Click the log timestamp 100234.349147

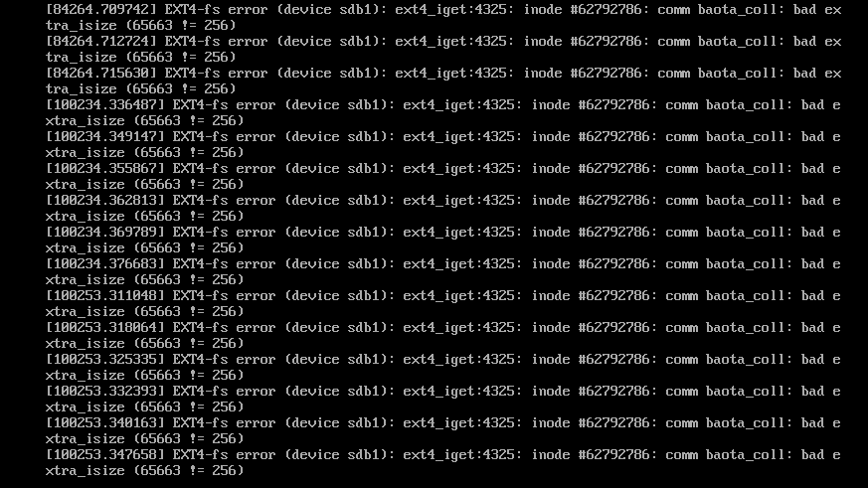105,137
